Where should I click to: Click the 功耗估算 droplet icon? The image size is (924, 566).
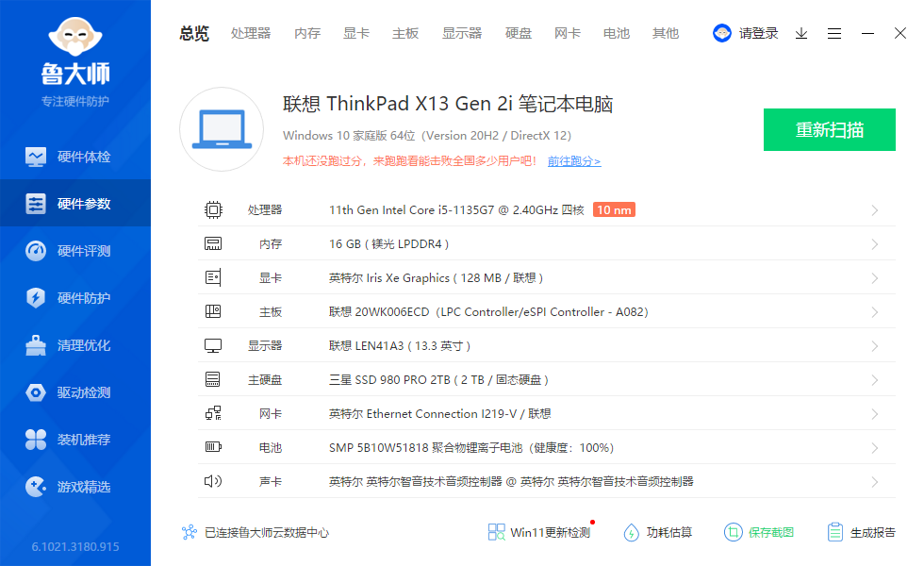click(x=631, y=532)
